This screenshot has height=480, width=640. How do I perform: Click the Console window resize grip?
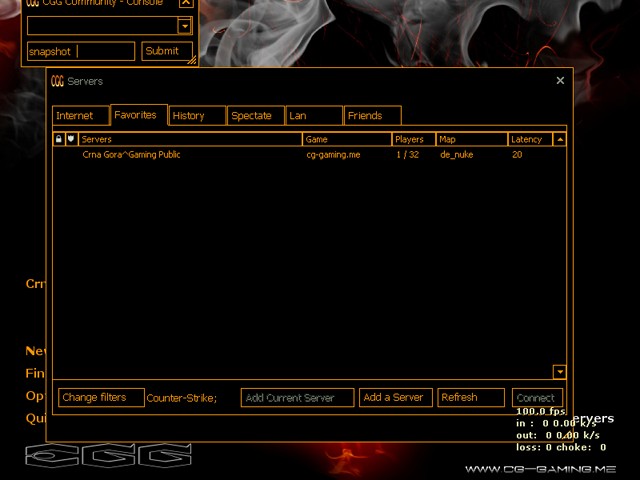(x=191, y=60)
